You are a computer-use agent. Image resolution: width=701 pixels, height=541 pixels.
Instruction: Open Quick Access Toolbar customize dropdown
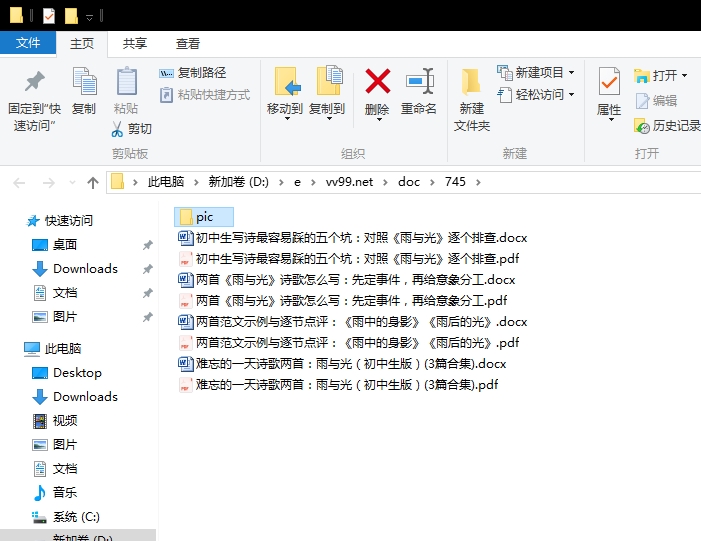[x=89, y=17]
